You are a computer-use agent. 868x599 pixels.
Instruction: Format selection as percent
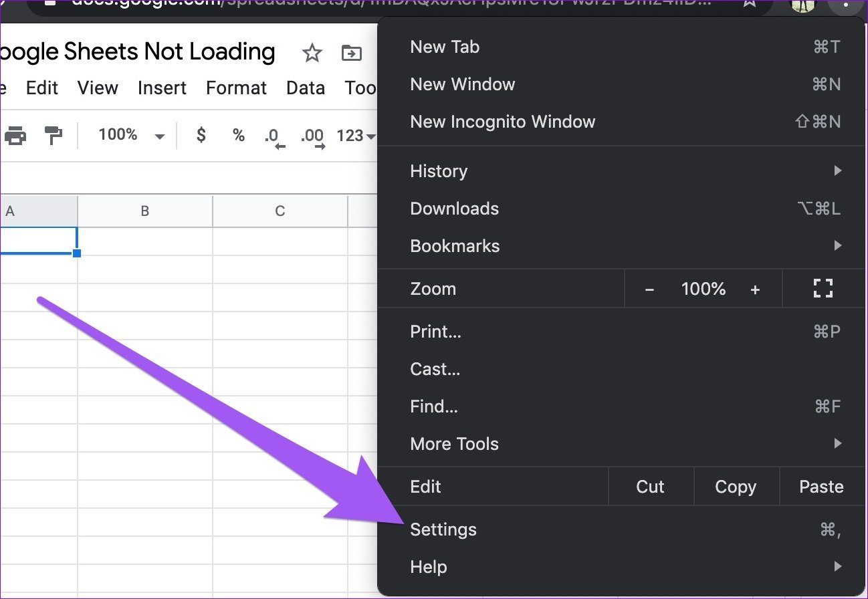click(x=238, y=136)
